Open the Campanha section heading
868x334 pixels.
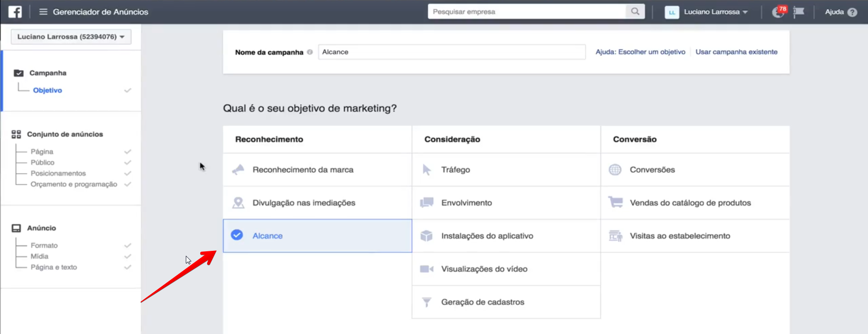48,73
